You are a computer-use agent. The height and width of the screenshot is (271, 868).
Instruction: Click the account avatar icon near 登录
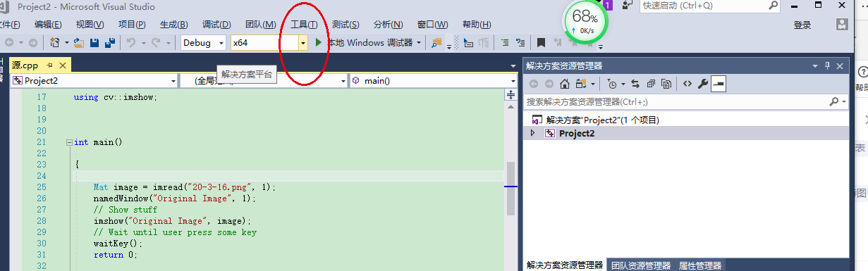[842, 24]
